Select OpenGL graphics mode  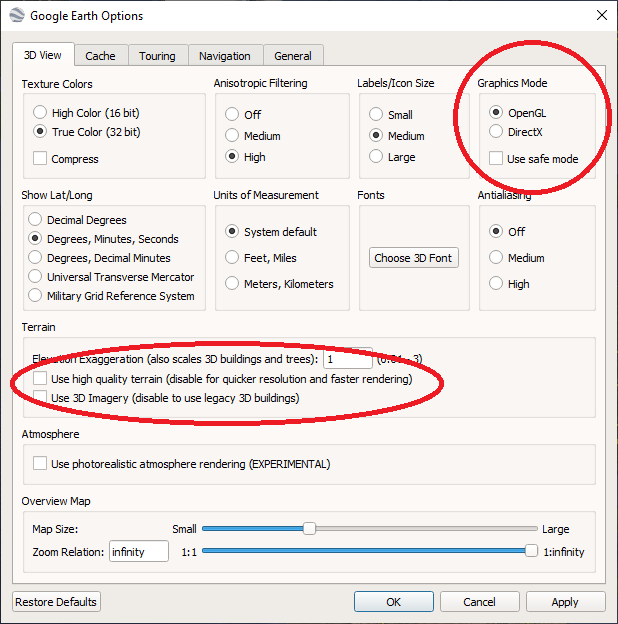click(496, 113)
